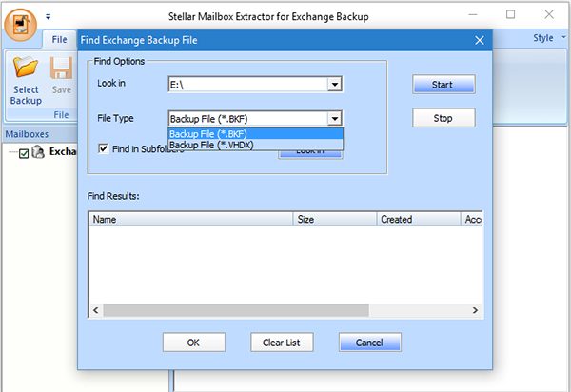571x392 pixels.
Task: Open the quick access toolbar dropdown arrow
Action: (49, 17)
